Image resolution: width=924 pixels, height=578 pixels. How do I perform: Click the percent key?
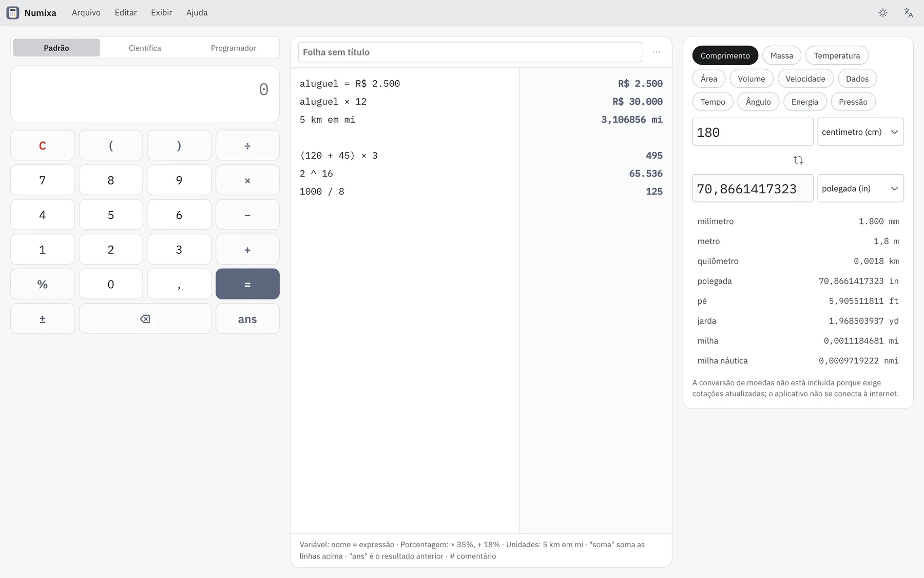43,284
